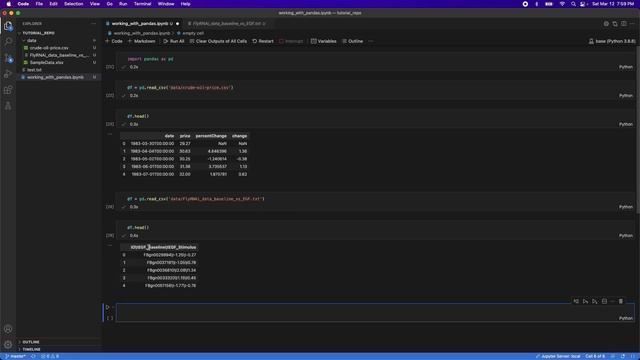Open the Terminal menu
The width and height of the screenshot is (640, 360).
tap(142, 4)
